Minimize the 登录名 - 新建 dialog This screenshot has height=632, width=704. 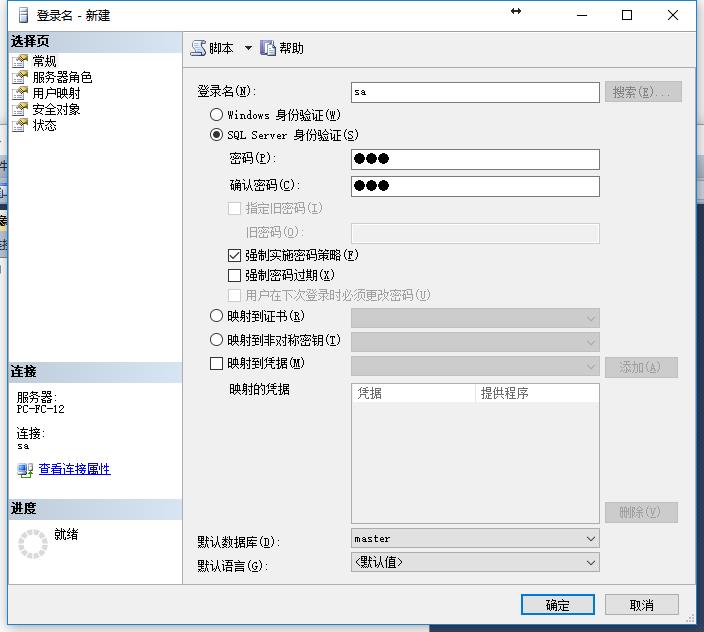[x=582, y=15]
